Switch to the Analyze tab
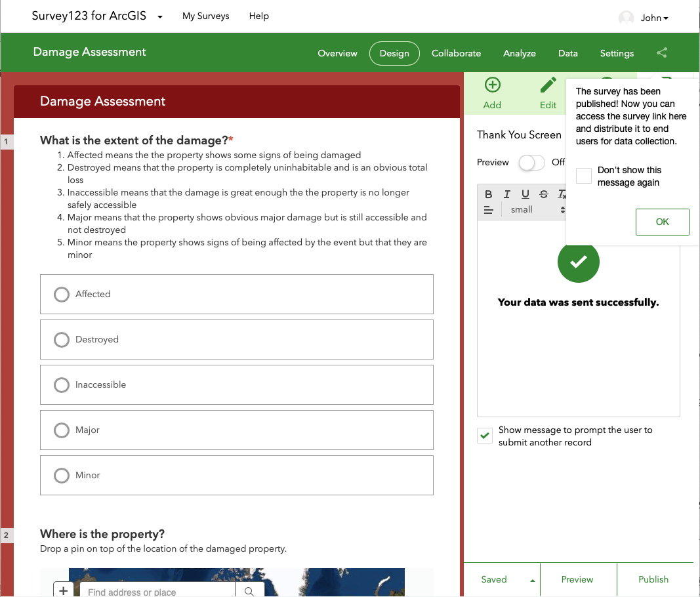This screenshot has height=597, width=700. 519,53
